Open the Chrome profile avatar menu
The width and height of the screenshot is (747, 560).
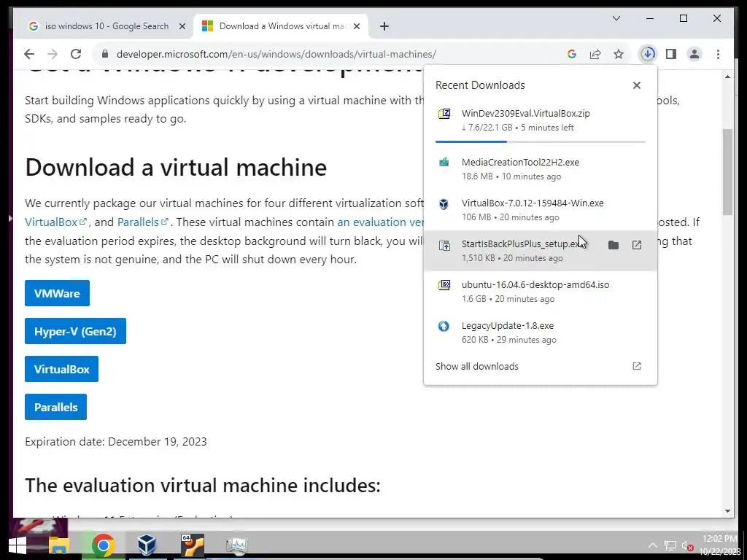tap(694, 54)
